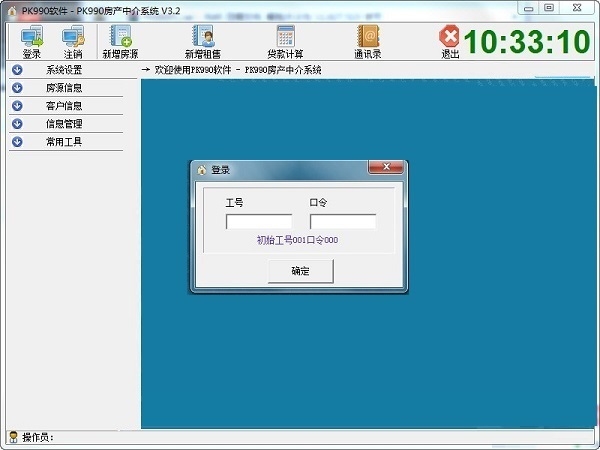Expand the 系统设置 arrow icon
The height and width of the screenshot is (450, 600).
[x=17, y=70]
